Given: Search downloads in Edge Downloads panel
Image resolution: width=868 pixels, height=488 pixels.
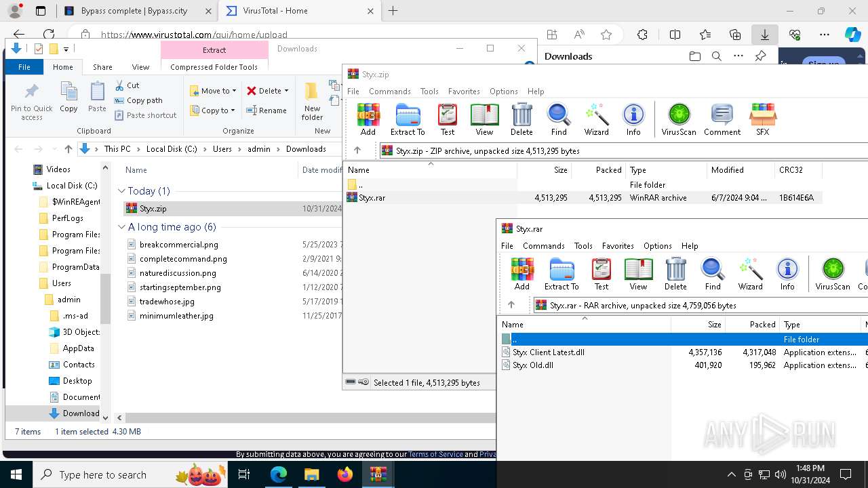Looking at the screenshot, I should [x=716, y=56].
